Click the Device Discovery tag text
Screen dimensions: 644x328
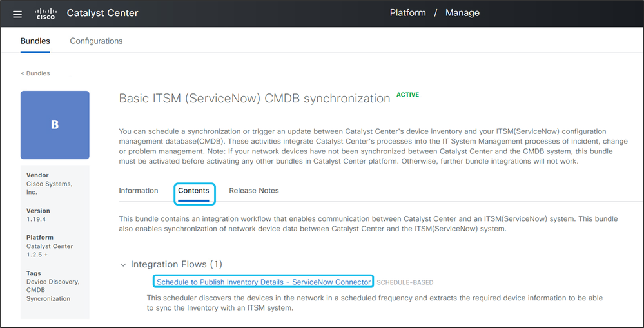pos(53,282)
